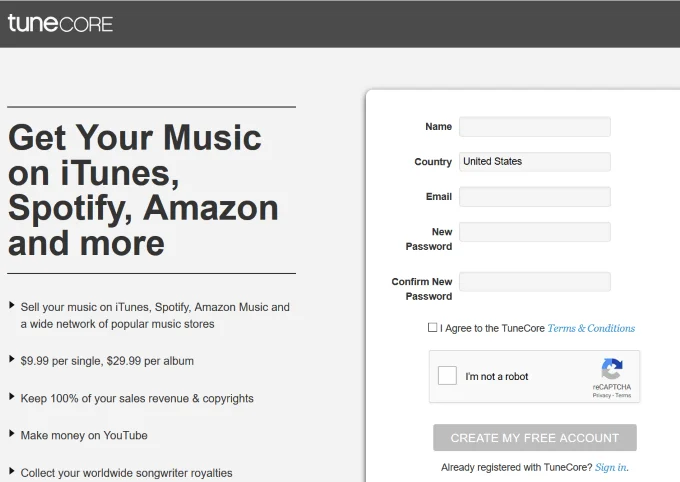
Task: Focus the Name input field
Action: (x=535, y=127)
